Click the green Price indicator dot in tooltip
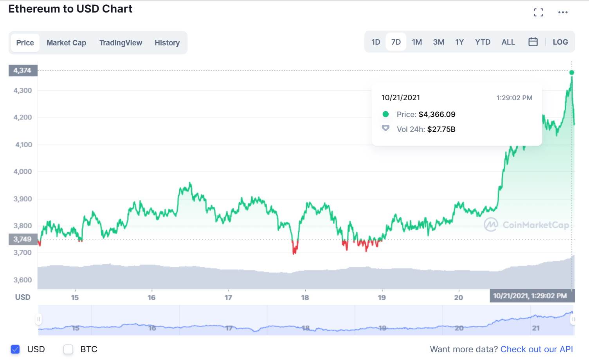 (385, 114)
